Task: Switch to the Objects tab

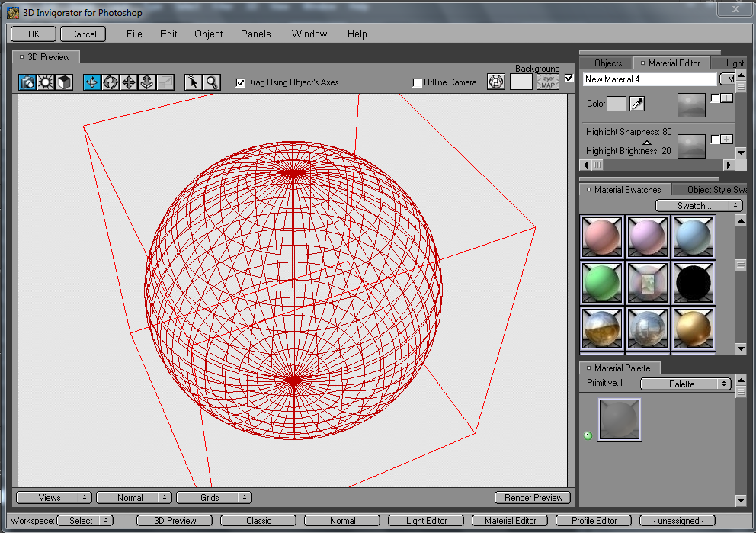Action: [608, 63]
